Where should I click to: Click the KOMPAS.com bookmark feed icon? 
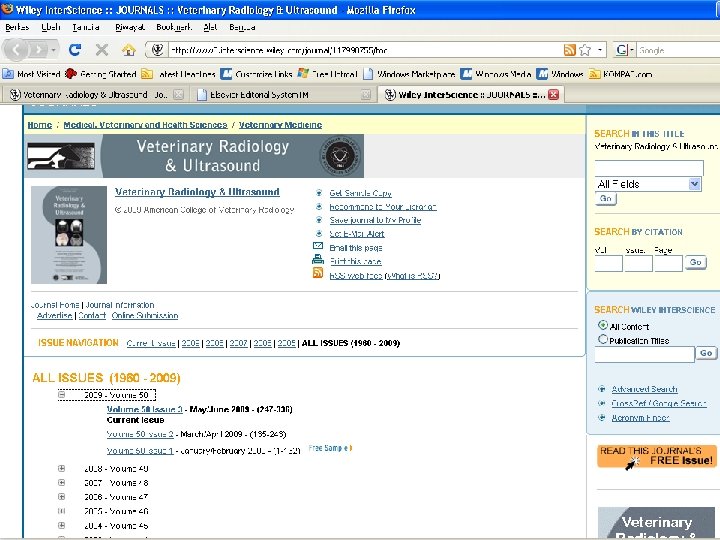(x=594, y=73)
